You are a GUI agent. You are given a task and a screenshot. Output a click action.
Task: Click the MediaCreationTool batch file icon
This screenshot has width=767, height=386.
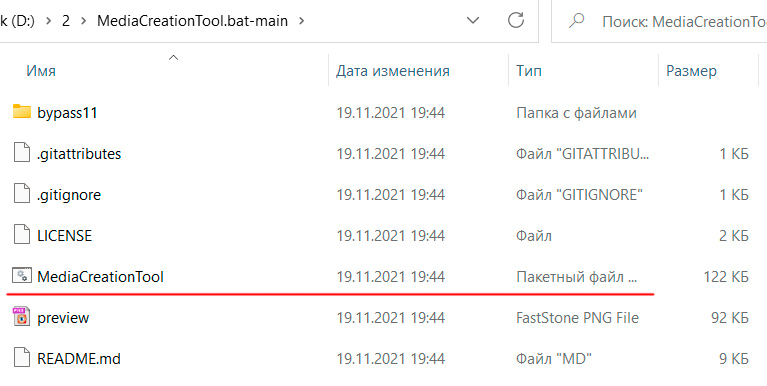[22, 276]
